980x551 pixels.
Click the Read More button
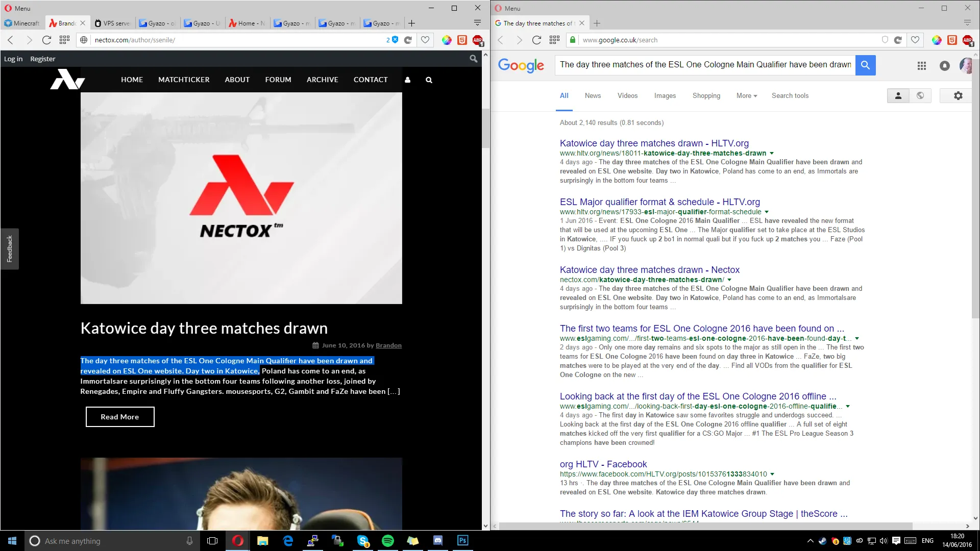coord(120,417)
